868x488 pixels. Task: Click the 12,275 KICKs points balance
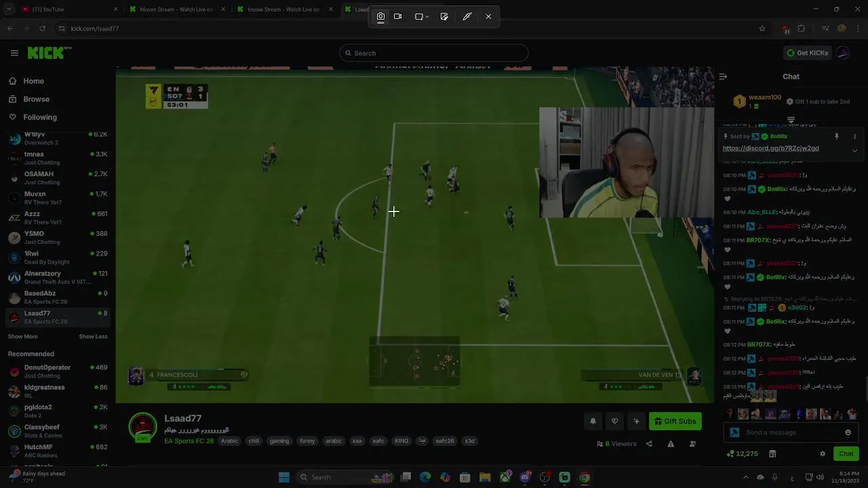click(742, 454)
